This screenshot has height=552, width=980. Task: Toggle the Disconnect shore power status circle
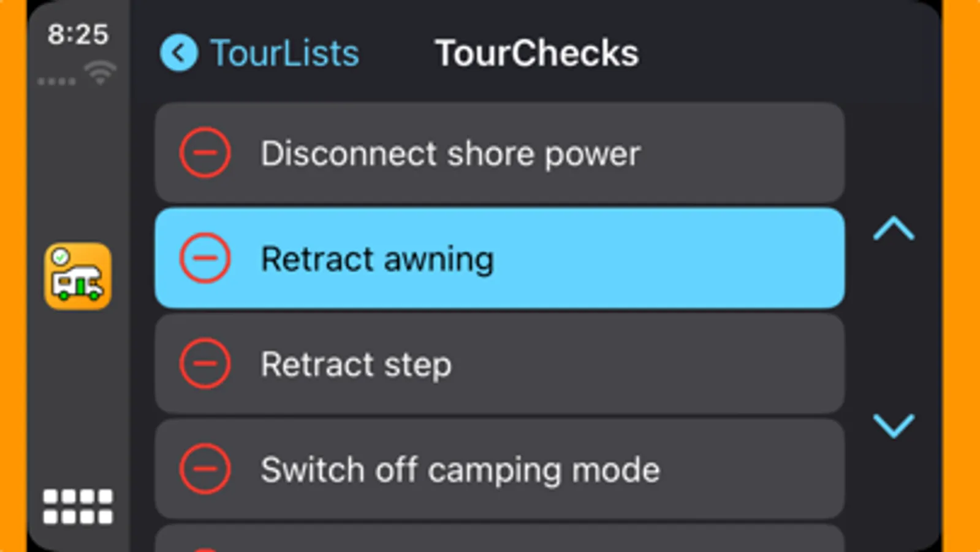point(205,153)
